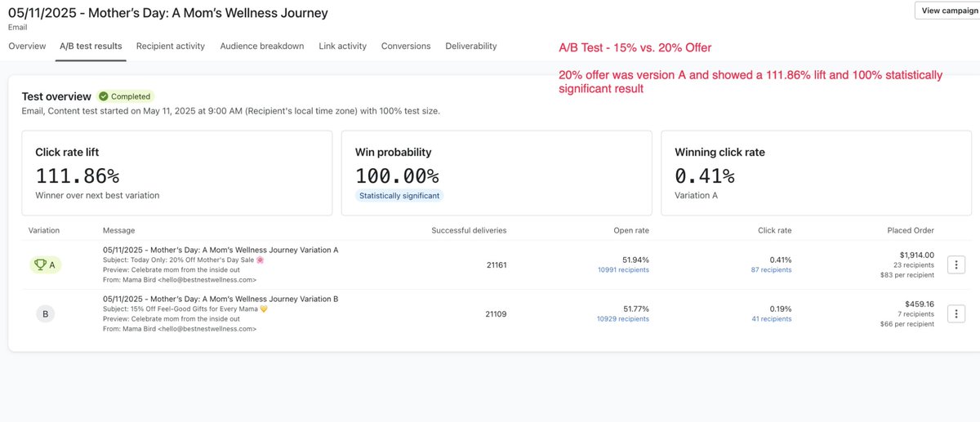Open the 41 recipients click-rate link
Screen dimensions: 980x422
(x=771, y=319)
